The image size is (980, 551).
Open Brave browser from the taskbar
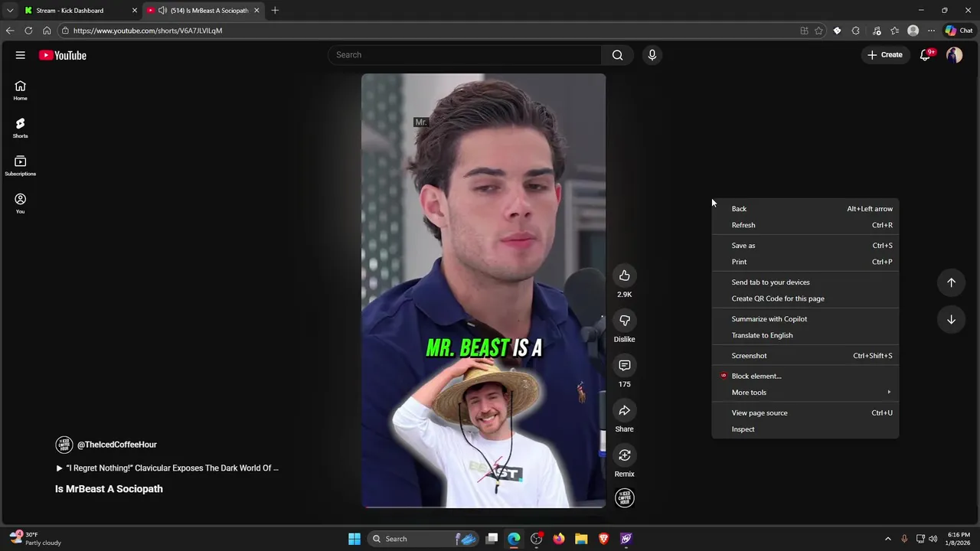(x=603, y=539)
